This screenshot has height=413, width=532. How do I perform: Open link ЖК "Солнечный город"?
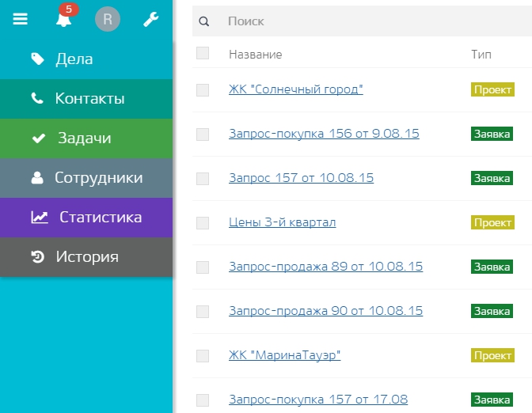296,89
